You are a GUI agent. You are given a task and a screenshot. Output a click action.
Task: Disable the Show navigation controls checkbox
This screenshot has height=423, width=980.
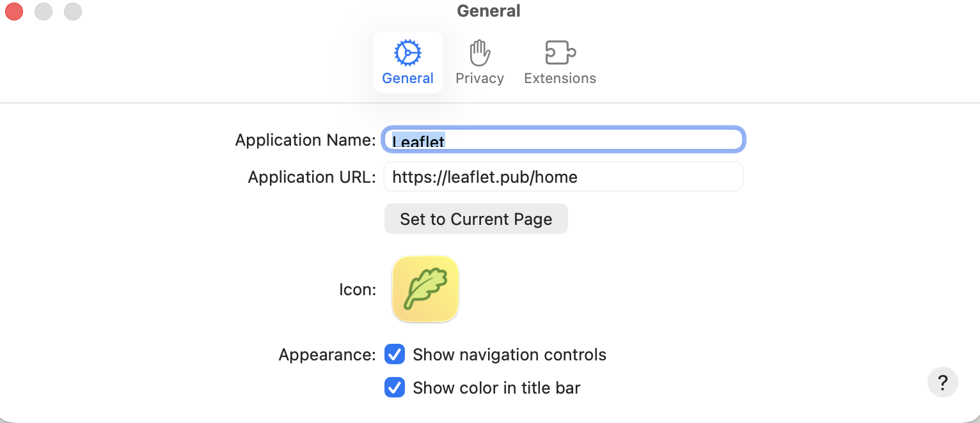395,354
